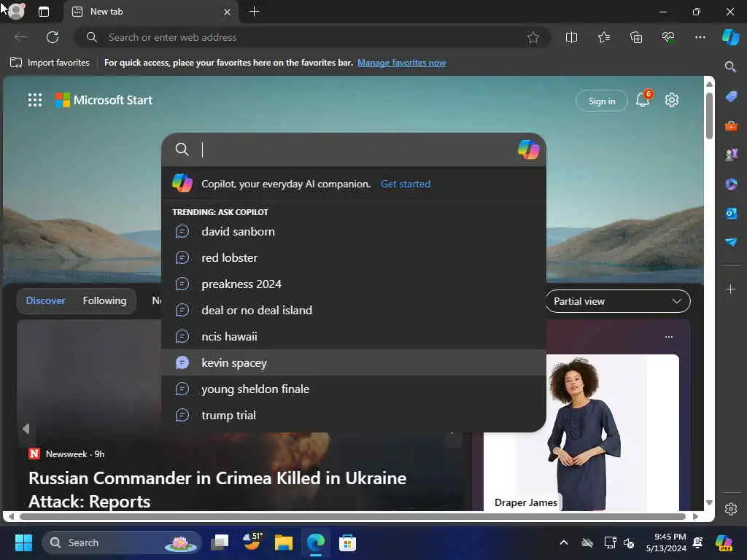The height and width of the screenshot is (560, 747).
Task: Go to previous news story arrow
Action: (26, 429)
